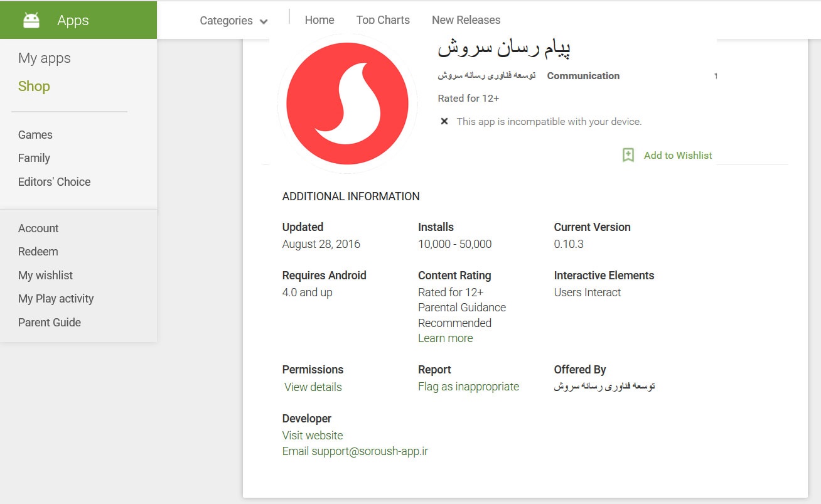Viewport: 821px width, 504px height.
Task: Click View details under Permissions
Action: click(313, 387)
